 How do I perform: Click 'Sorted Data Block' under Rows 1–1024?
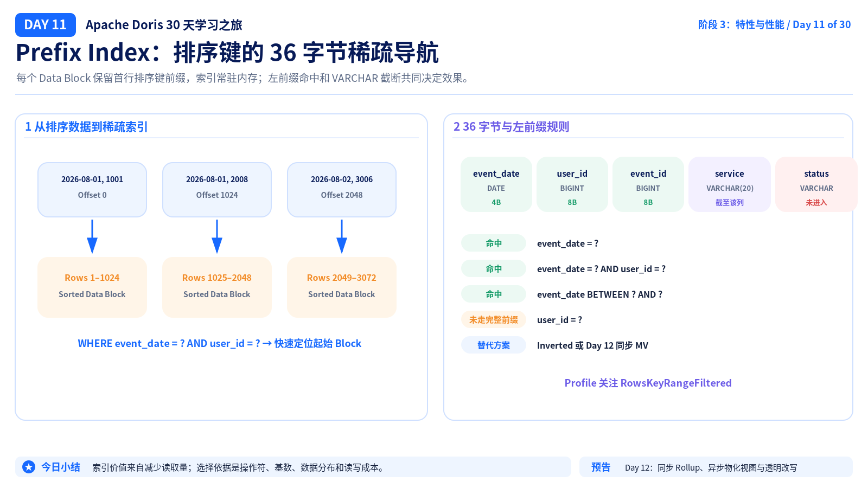[92, 294]
